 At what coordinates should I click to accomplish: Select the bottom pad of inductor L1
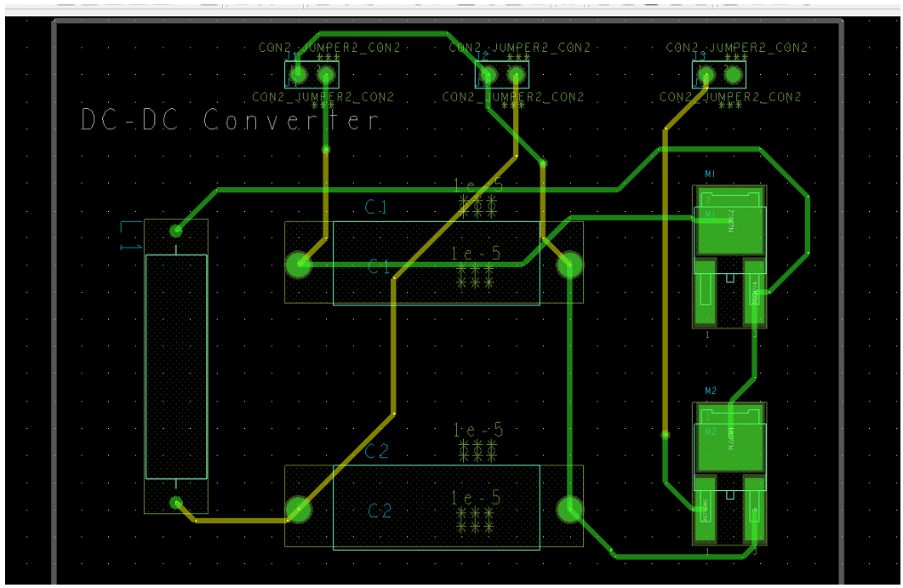pyautogui.click(x=176, y=503)
